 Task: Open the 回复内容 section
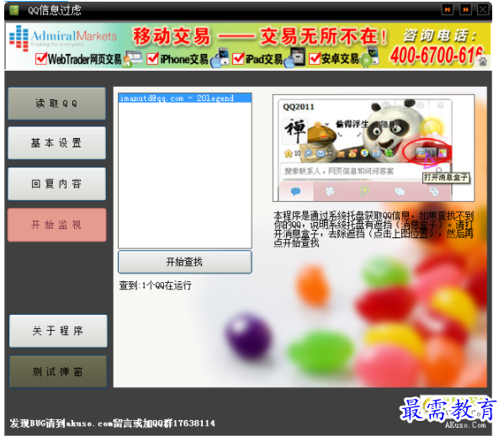click(x=57, y=184)
